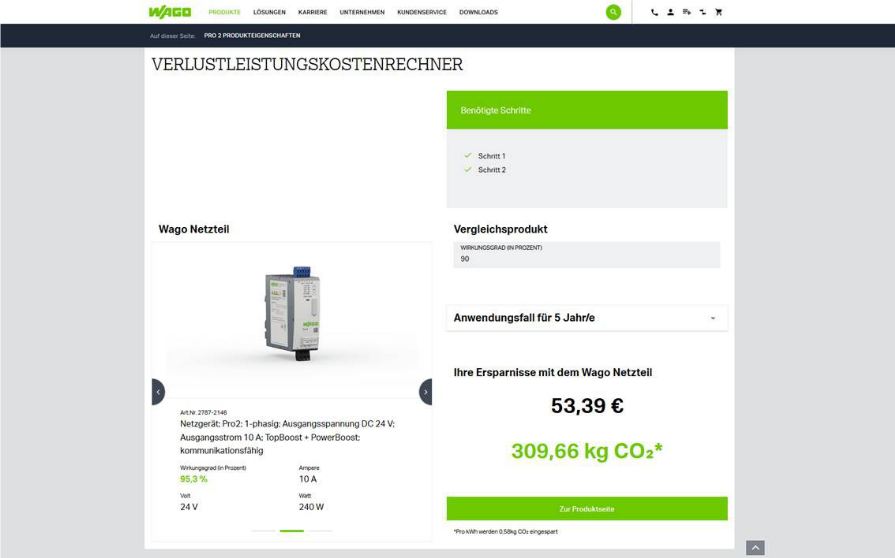
Task: Click the product comparison arrows icon
Action: point(702,12)
